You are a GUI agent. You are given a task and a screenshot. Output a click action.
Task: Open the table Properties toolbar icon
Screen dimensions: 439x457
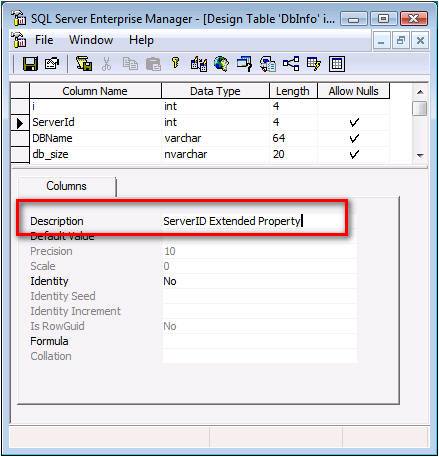coord(52,63)
